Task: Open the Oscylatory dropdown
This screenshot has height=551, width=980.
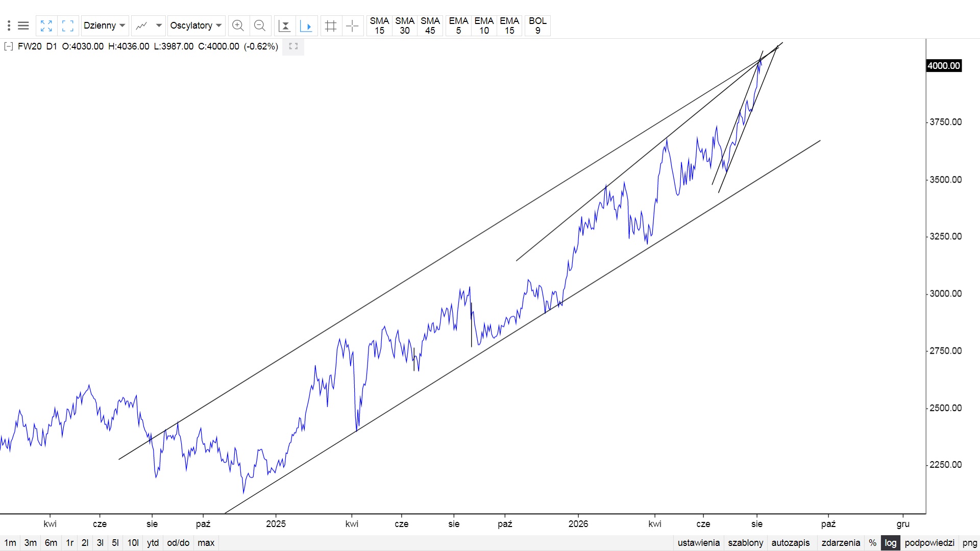Action: tap(196, 26)
